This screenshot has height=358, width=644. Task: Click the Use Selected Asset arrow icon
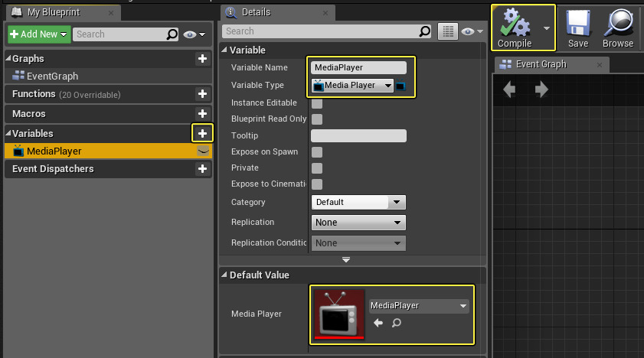click(x=378, y=324)
